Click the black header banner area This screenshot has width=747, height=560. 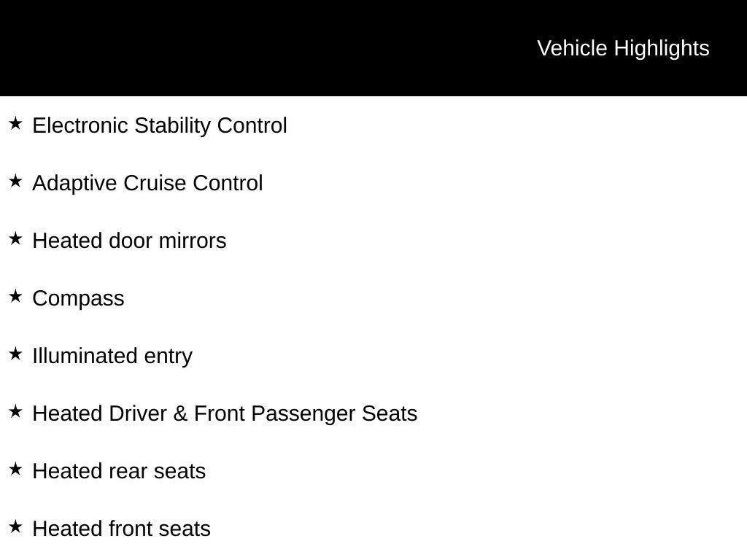click(x=373, y=48)
